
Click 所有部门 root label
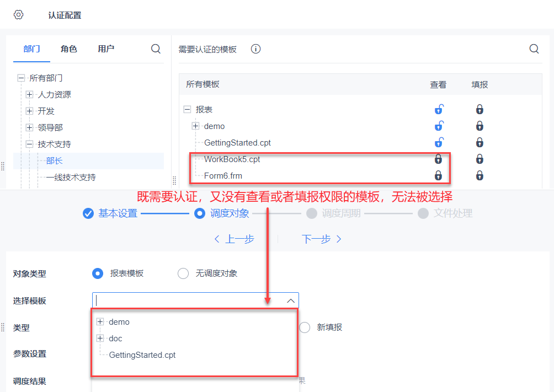coord(46,78)
